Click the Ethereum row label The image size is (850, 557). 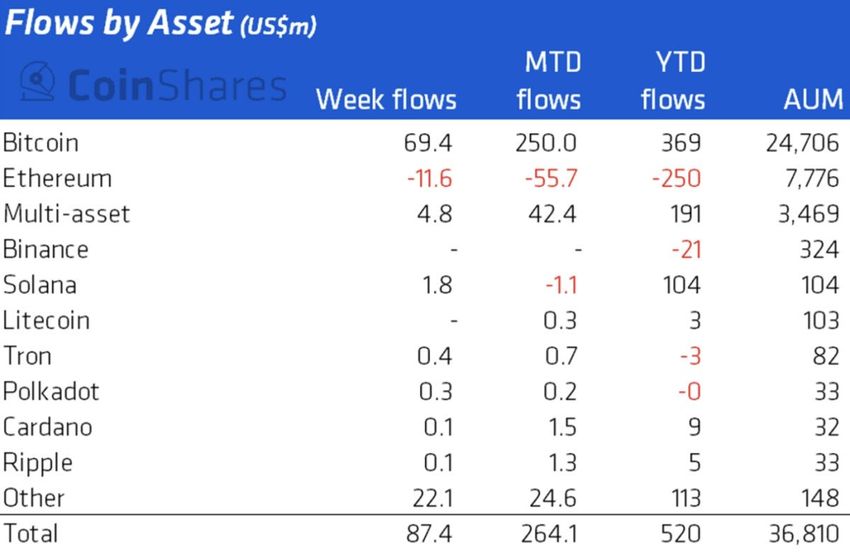(57, 178)
